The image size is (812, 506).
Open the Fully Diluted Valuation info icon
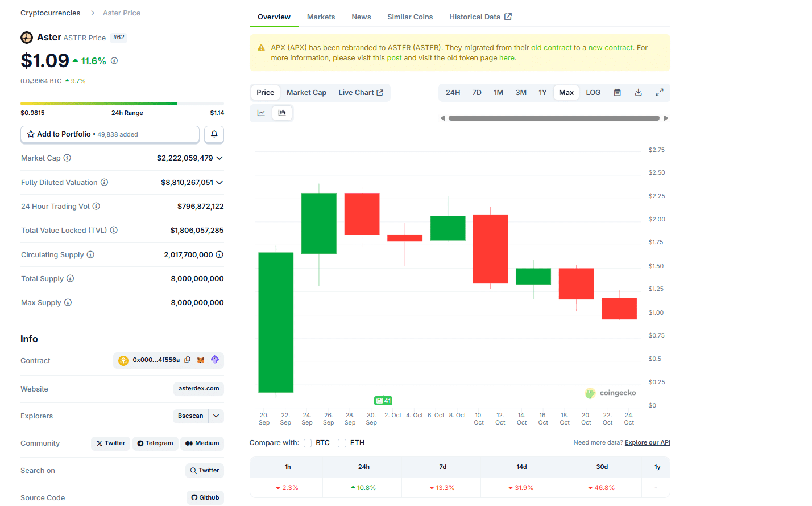pos(104,182)
